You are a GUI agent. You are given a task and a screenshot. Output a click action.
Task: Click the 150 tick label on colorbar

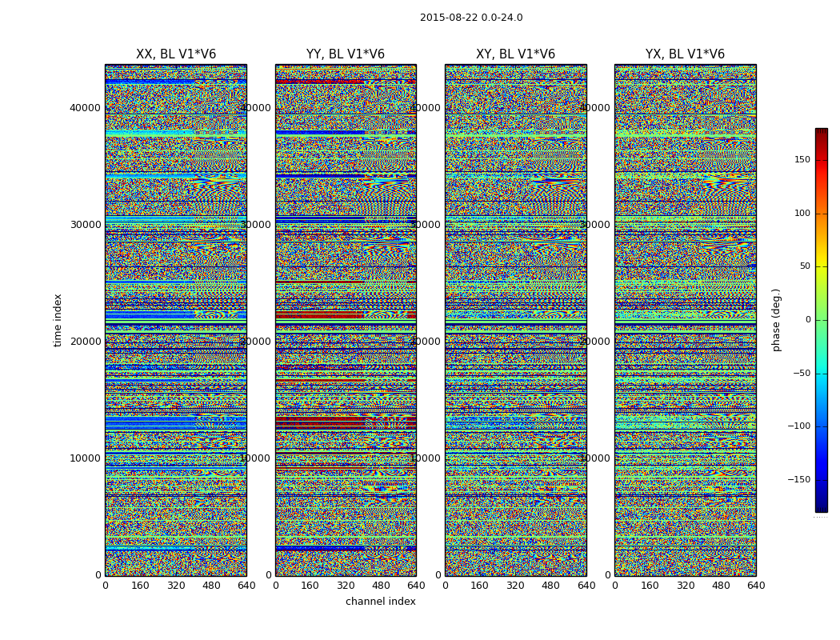coord(802,160)
